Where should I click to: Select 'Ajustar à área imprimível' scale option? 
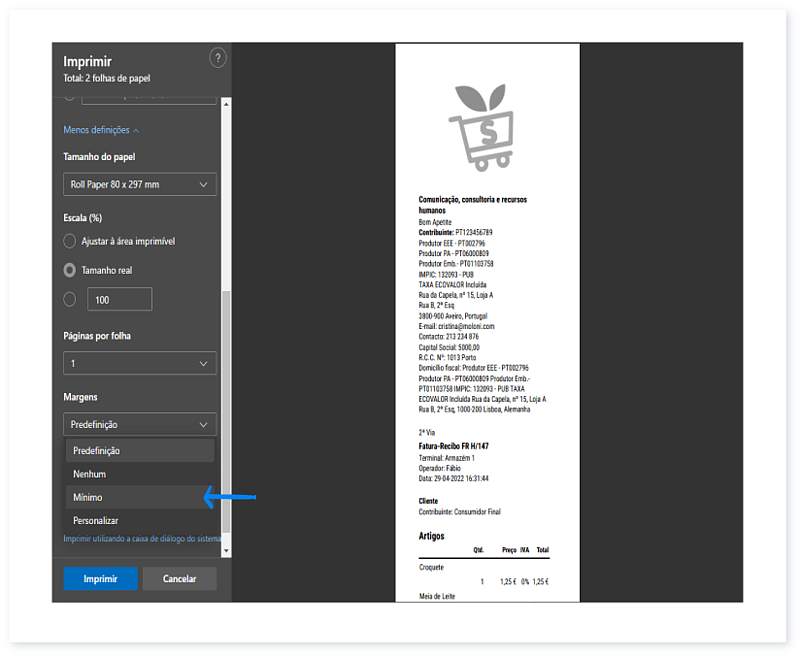point(69,241)
